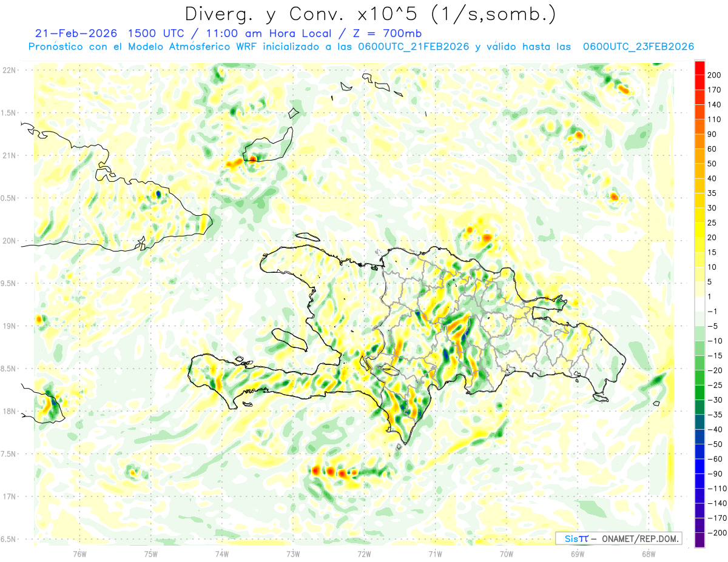This screenshot has width=728, height=562.
Task: Click the 76W longitude label
Action: pos(79,553)
